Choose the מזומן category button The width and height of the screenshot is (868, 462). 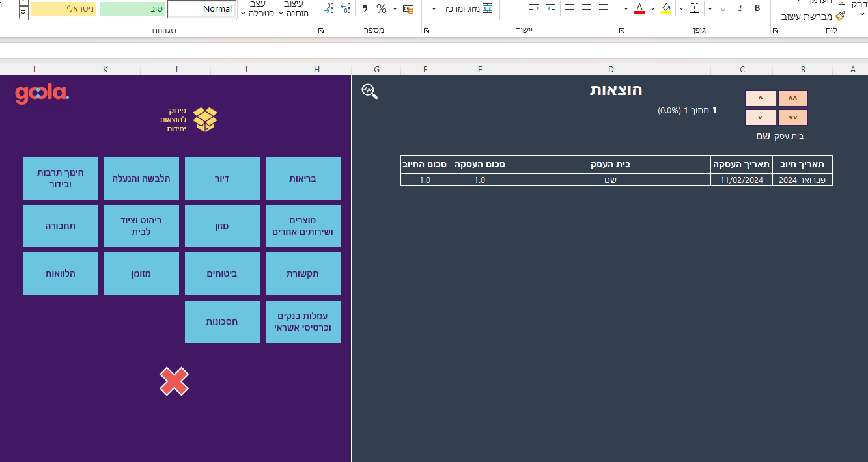[141, 273]
